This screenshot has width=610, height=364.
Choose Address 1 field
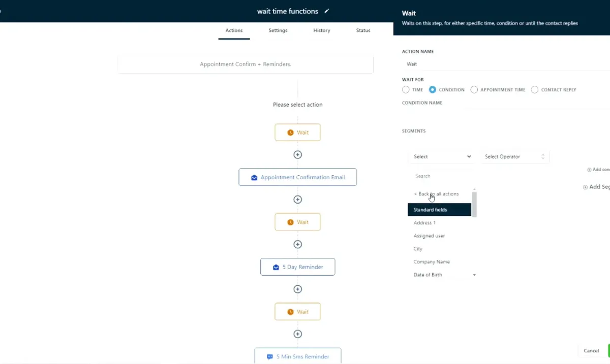440,223
